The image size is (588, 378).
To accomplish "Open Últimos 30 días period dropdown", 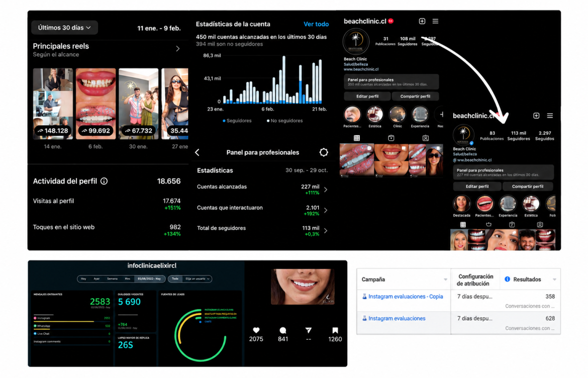I will click(64, 27).
